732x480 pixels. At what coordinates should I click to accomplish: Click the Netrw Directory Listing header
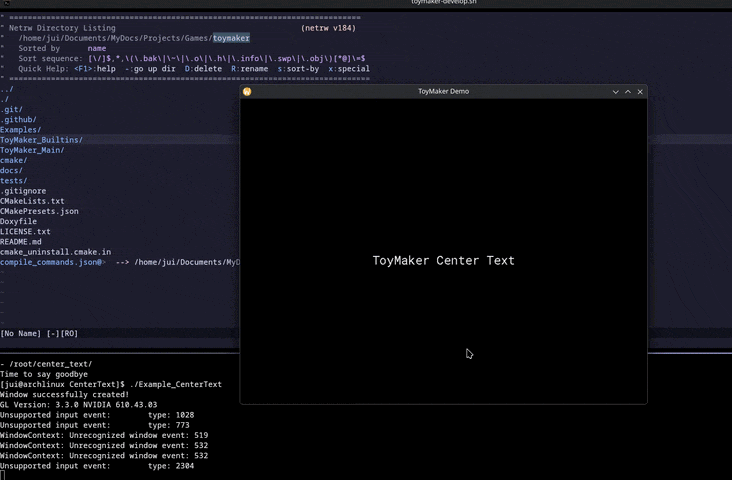[62, 28]
